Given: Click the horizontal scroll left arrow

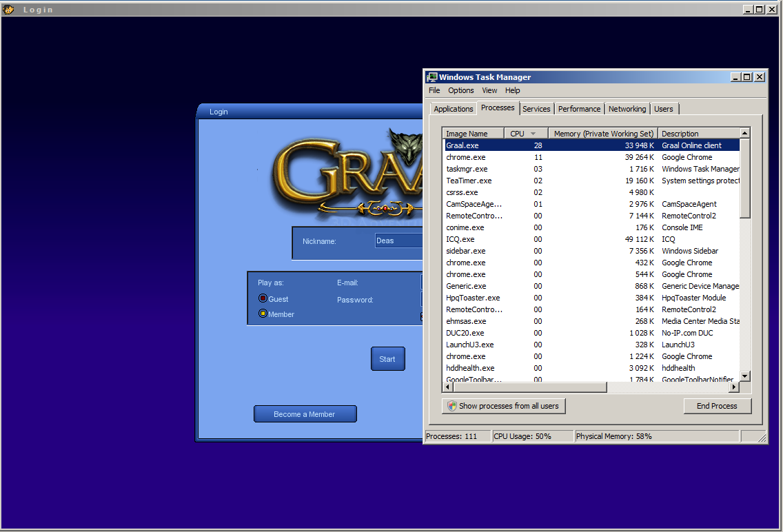Looking at the screenshot, I should (447, 387).
